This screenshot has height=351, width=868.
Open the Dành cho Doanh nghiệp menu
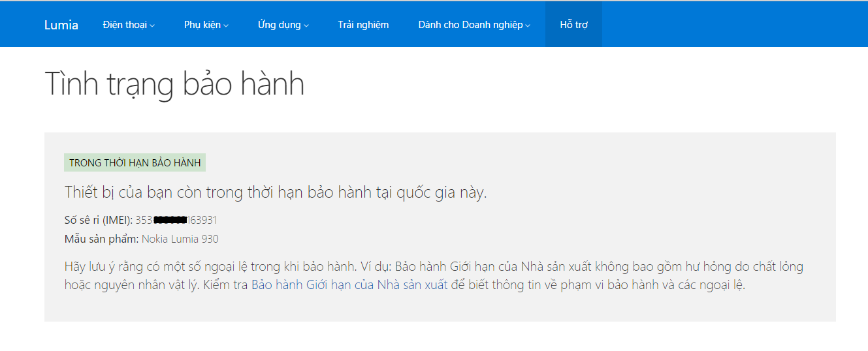pos(470,25)
